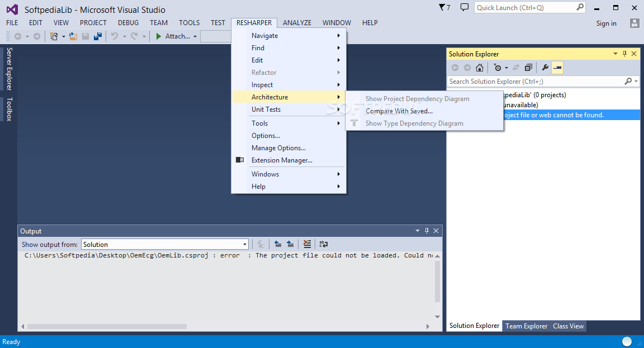Click the Undo arrow icon
The width and height of the screenshot is (644, 348).
[x=115, y=36]
